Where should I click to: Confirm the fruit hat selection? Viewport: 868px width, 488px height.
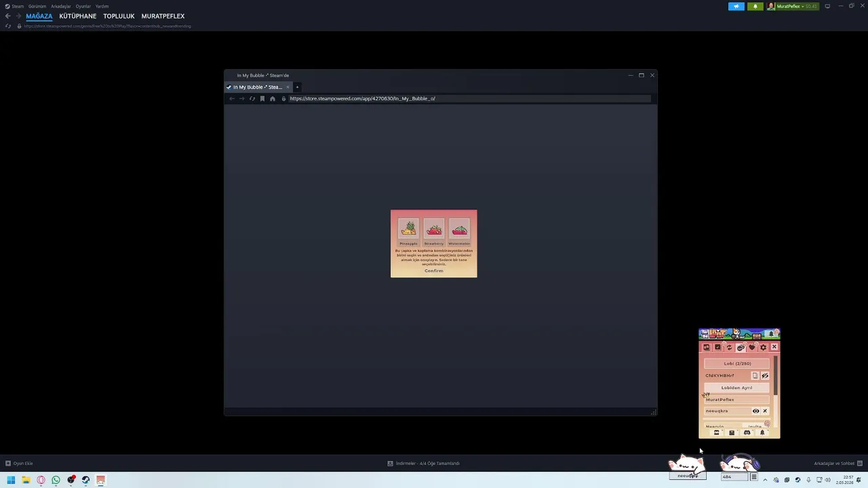(434, 270)
